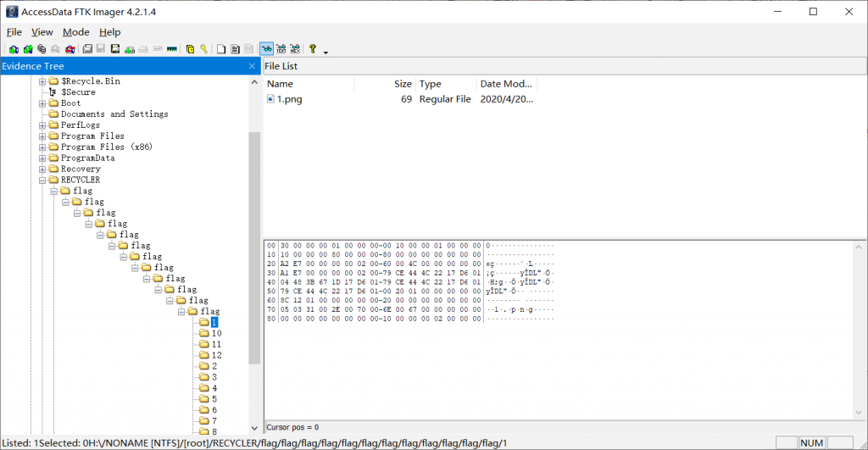Open toolbar options dropdown arrow
This screenshot has width=868, height=450.
[x=325, y=52]
